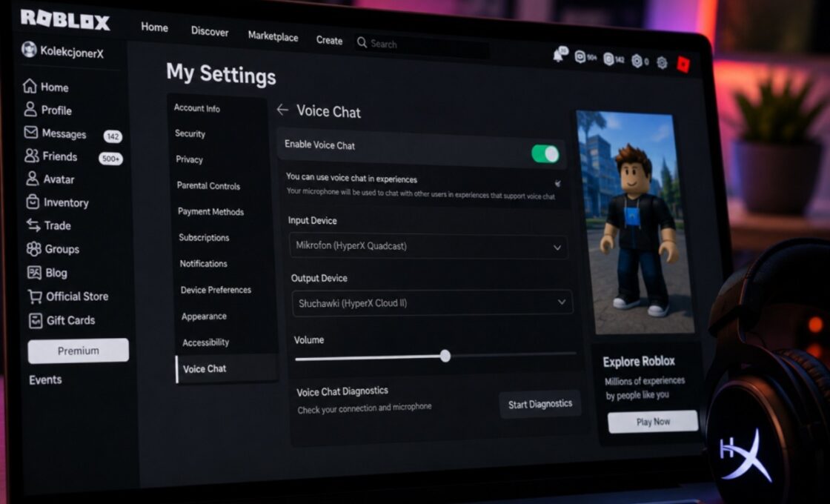The height and width of the screenshot is (504, 830).
Task: Click the Avatar figure icon
Action: pyautogui.click(x=33, y=179)
